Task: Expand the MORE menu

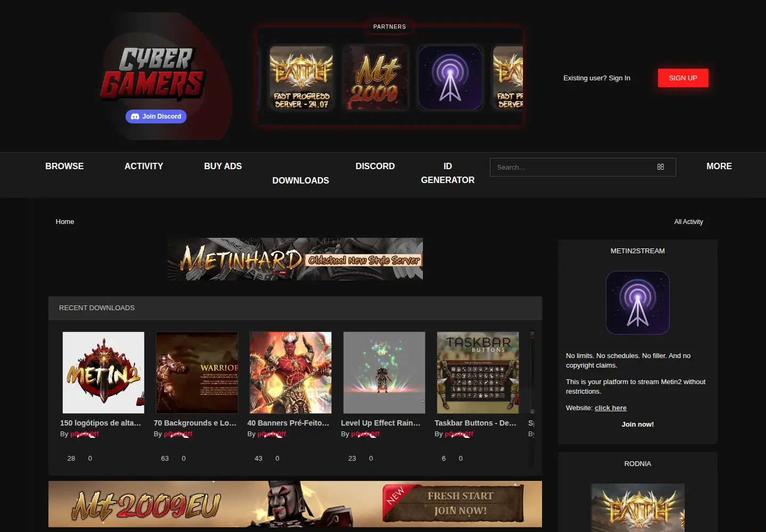Action: click(719, 166)
